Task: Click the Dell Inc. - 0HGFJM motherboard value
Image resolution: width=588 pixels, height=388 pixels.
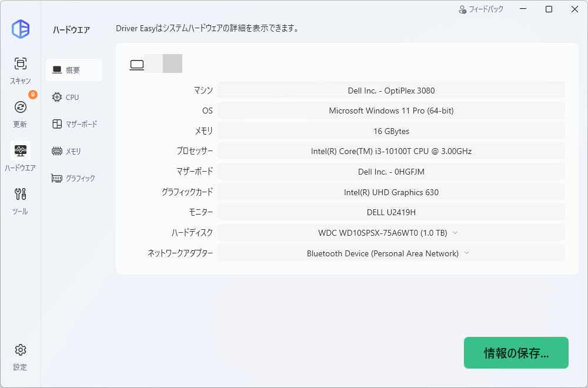Action: click(x=391, y=172)
